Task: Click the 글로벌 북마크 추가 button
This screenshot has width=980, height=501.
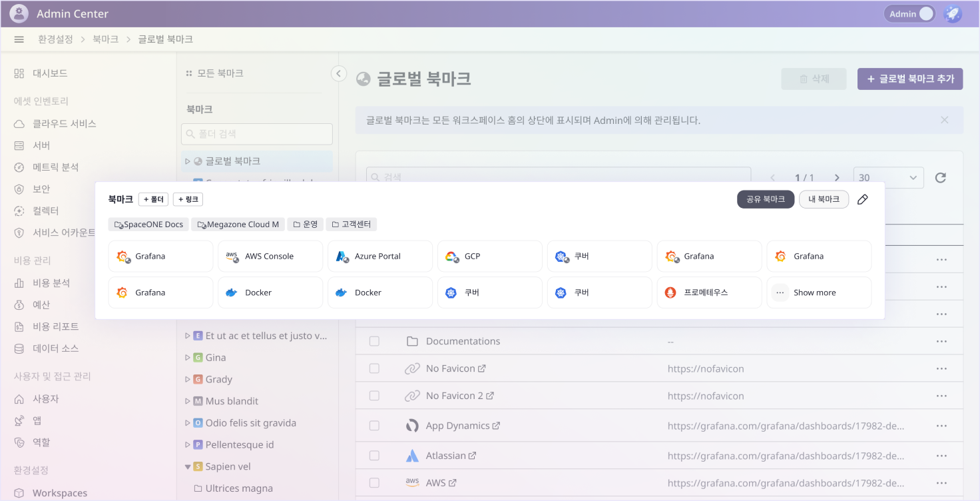Action: [x=909, y=79]
